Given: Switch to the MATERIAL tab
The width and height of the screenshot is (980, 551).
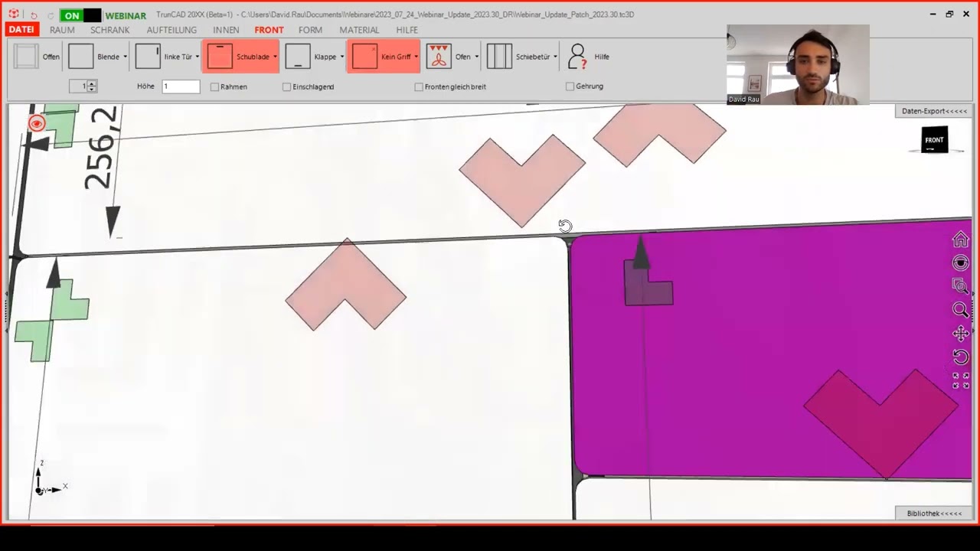Looking at the screenshot, I should click(x=359, y=30).
